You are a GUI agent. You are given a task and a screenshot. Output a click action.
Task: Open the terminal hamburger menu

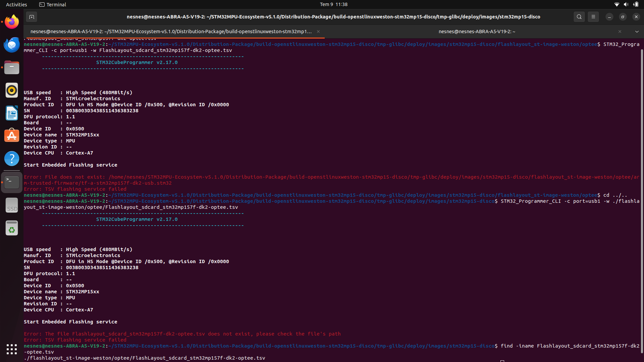pyautogui.click(x=593, y=17)
